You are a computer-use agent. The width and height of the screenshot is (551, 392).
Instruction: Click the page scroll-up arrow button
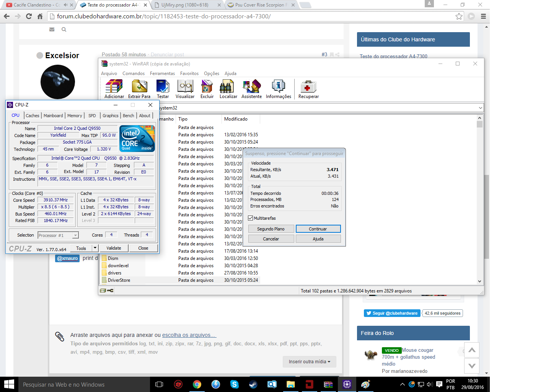click(x=472, y=350)
